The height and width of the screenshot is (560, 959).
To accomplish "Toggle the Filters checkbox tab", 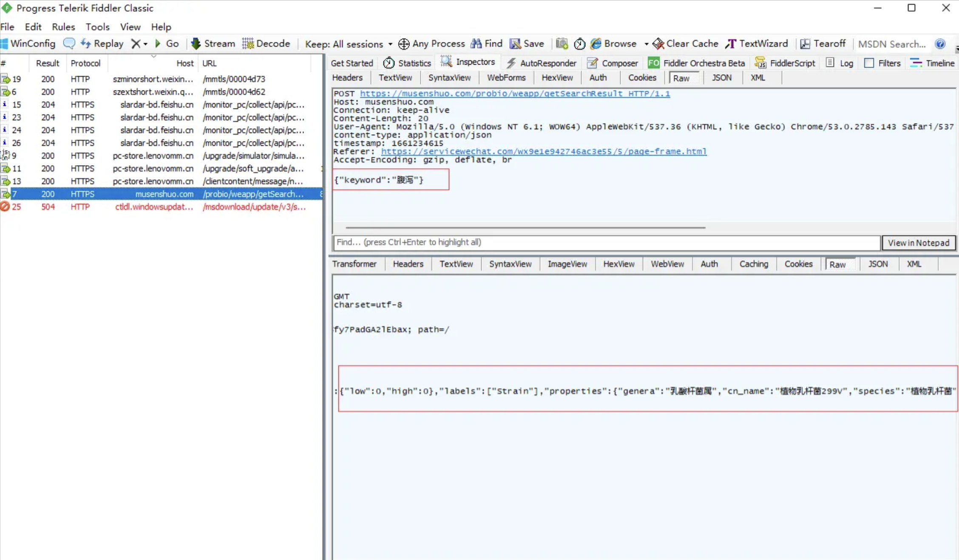I will coord(882,63).
